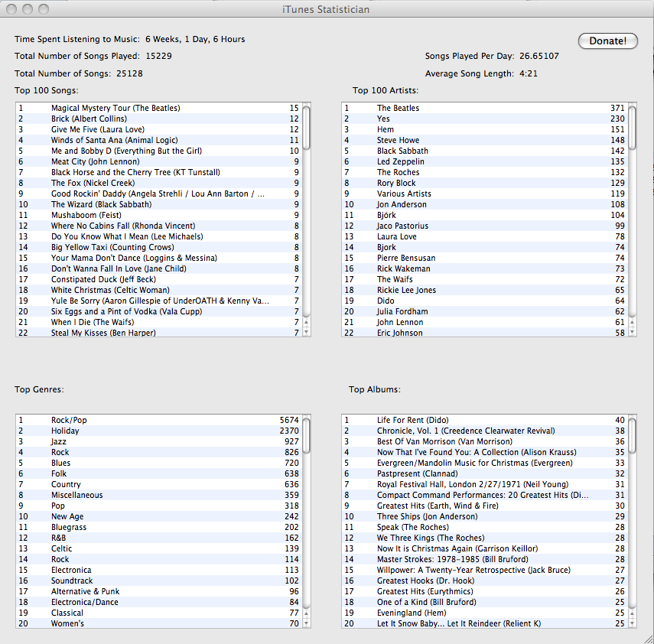The width and height of the screenshot is (654, 644).
Task: Select genre Women's row
Action: coord(159,623)
